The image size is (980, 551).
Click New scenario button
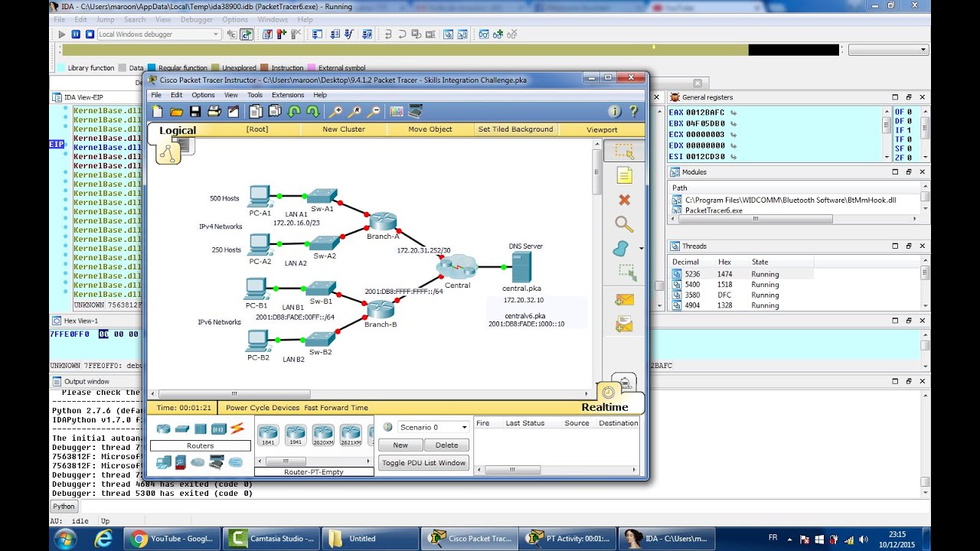point(400,445)
